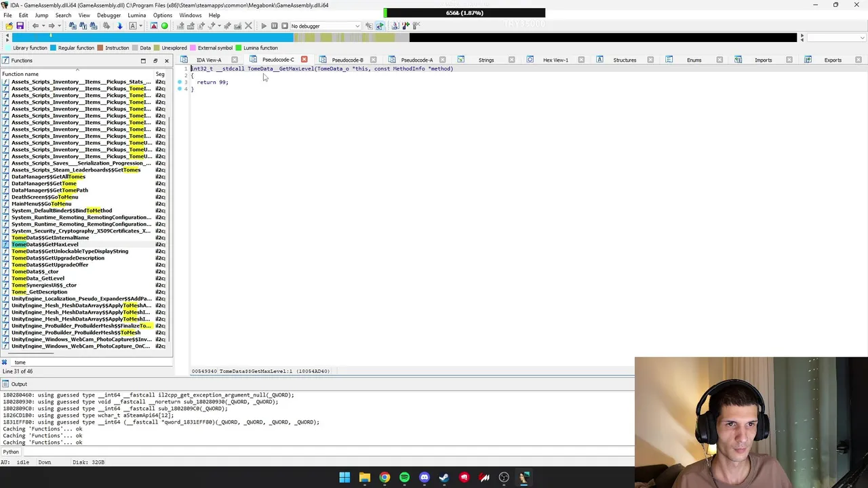This screenshot has height=488, width=868.
Task: Switch to the Exports tab
Action: coord(833,60)
